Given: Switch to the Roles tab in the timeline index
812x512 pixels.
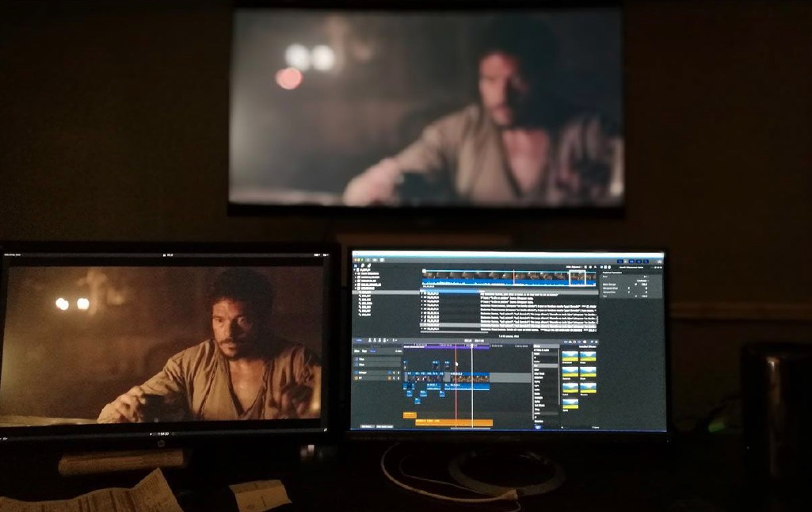Looking at the screenshot, I should 373,351.
